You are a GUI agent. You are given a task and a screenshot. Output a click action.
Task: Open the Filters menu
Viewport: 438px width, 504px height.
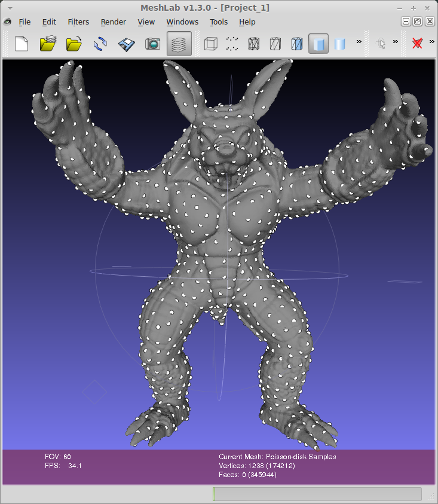78,22
